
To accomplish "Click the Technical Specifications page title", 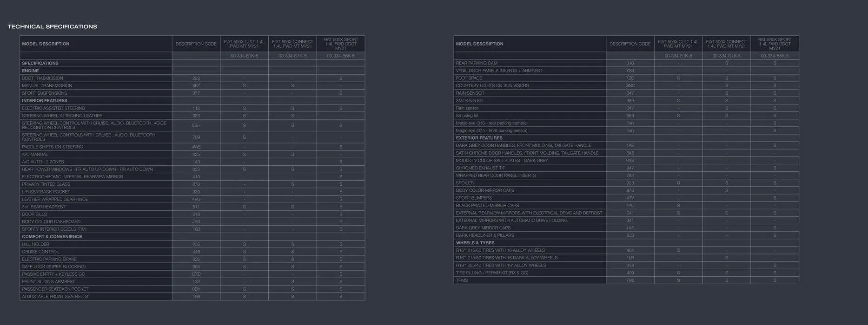I will (x=52, y=26).
